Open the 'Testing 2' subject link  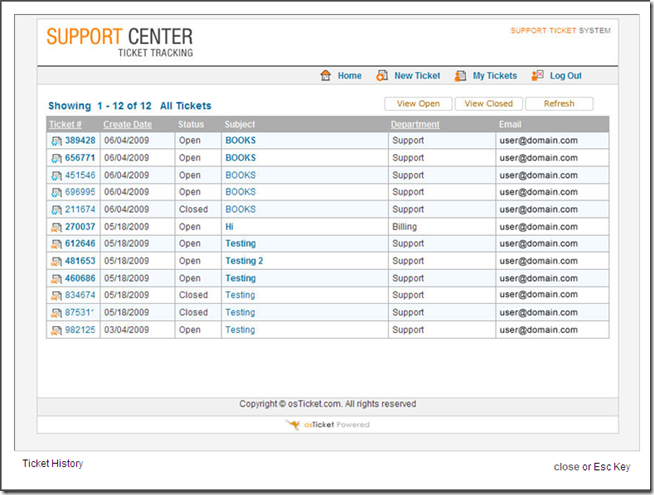click(x=244, y=261)
